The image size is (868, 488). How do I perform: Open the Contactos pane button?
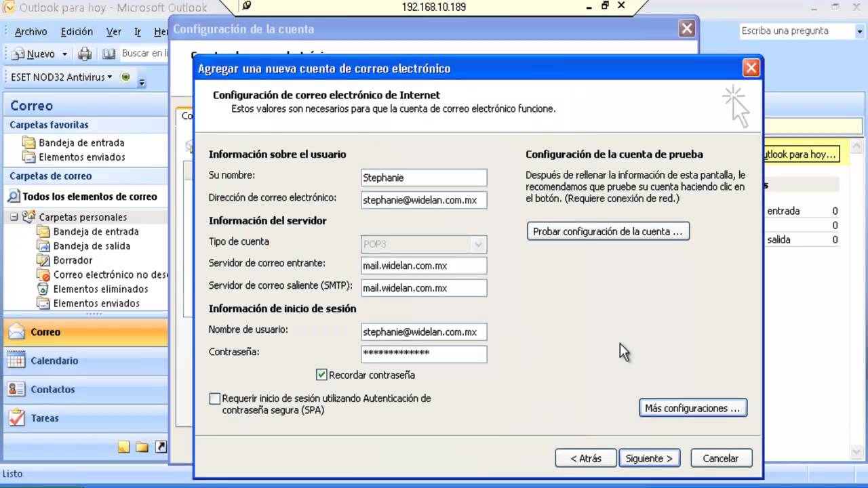(85, 389)
